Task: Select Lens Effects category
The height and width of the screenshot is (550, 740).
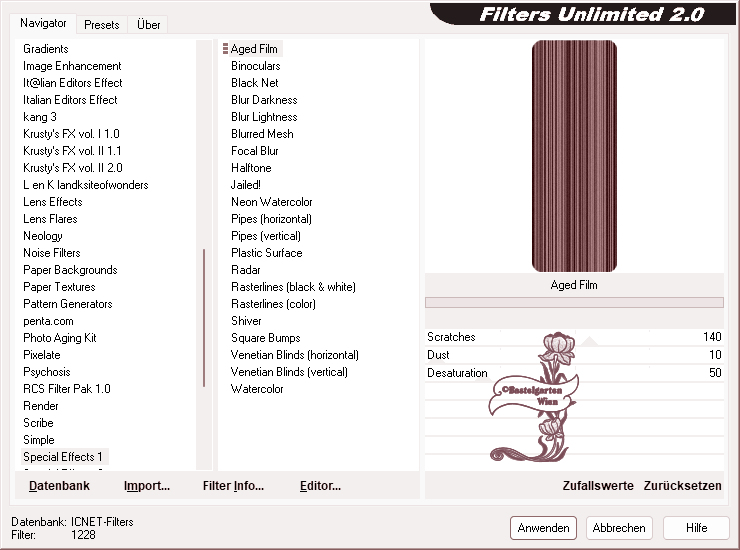Action: [x=53, y=202]
